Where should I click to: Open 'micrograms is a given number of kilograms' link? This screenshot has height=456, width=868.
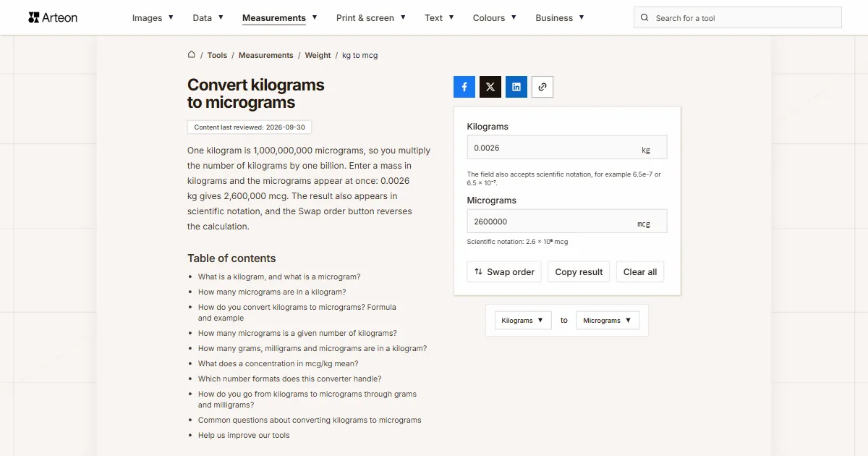coord(297,334)
